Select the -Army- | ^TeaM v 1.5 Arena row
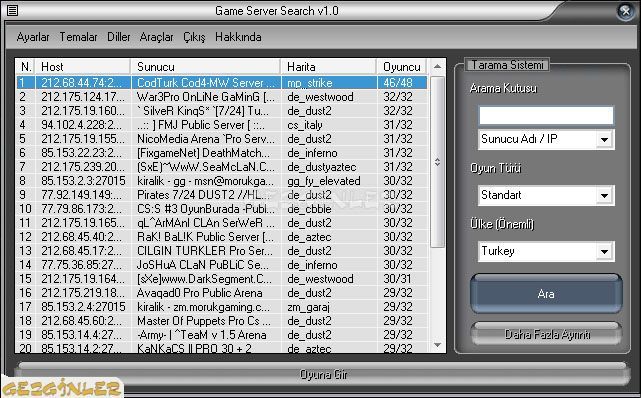The image size is (641, 398). [222, 335]
